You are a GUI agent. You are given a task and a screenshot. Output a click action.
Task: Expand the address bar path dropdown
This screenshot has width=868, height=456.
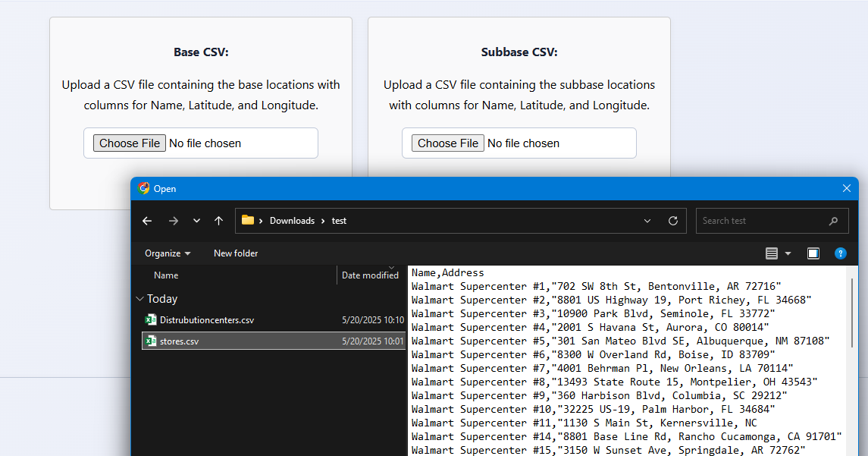point(647,221)
